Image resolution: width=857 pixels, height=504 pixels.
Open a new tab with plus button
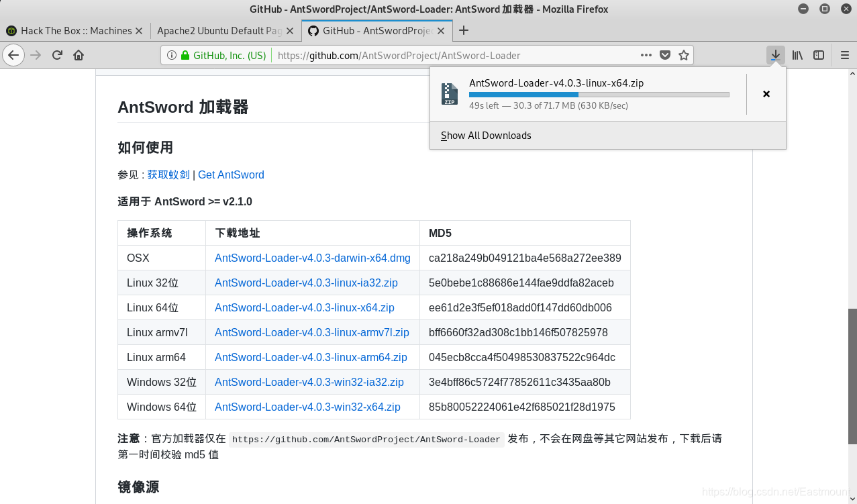tap(463, 30)
